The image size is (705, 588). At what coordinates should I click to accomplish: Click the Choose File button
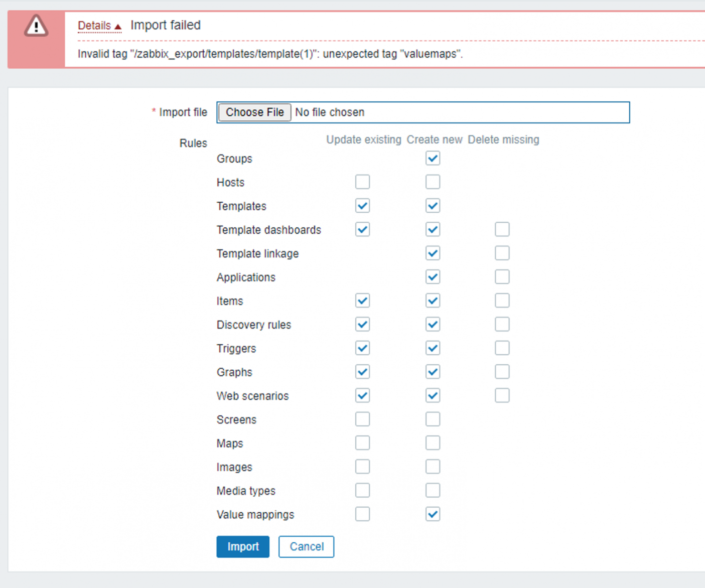tap(254, 112)
